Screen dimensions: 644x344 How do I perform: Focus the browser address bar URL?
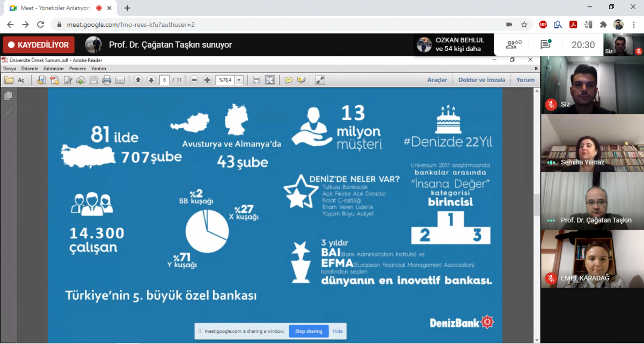coord(130,25)
